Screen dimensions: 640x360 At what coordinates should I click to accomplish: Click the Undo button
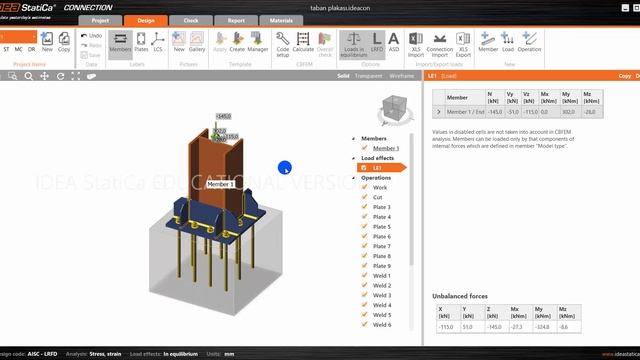[91, 36]
